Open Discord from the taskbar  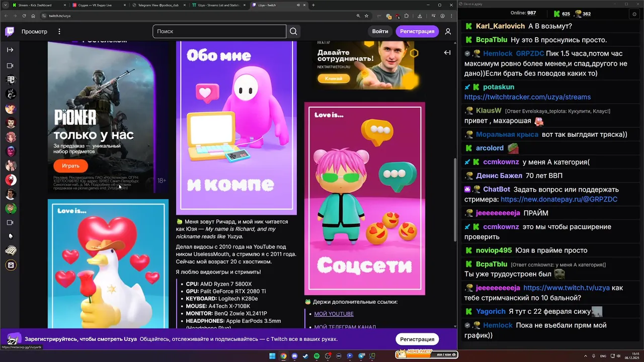(x=294, y=356)
